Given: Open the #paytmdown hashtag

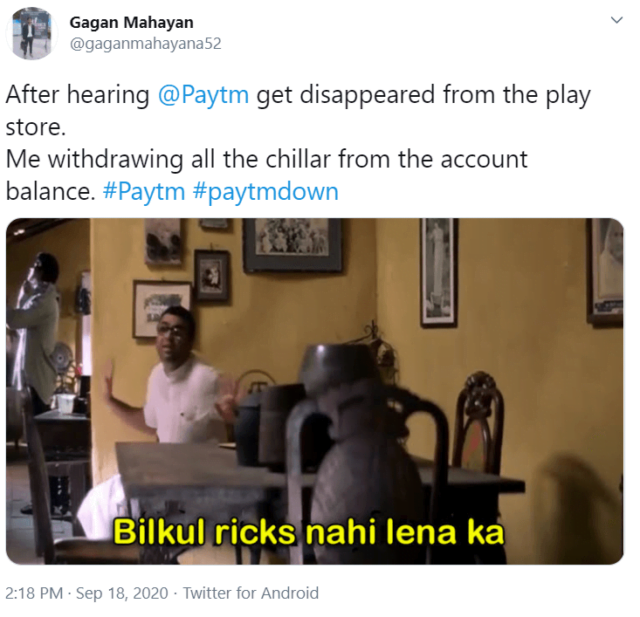Looking at the screenshot, I should [265, 191].
